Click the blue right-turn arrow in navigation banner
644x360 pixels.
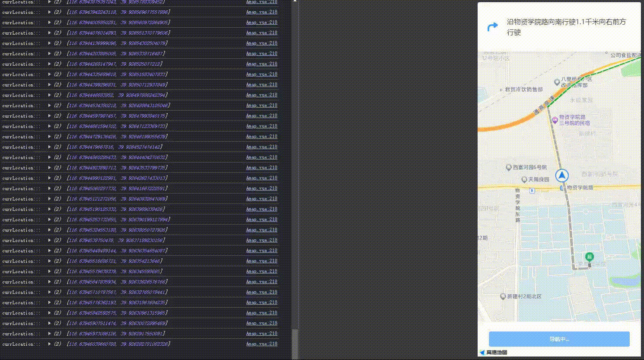coord(492,27)
